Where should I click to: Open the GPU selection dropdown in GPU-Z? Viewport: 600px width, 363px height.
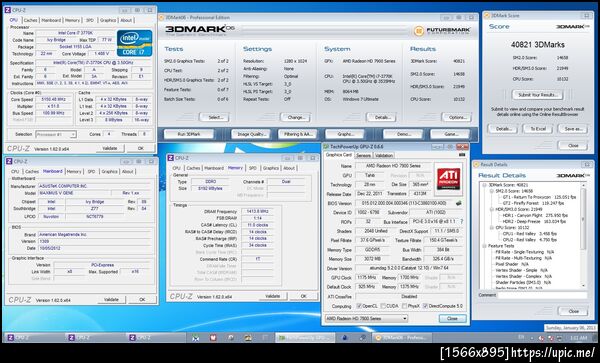(366, 318)
